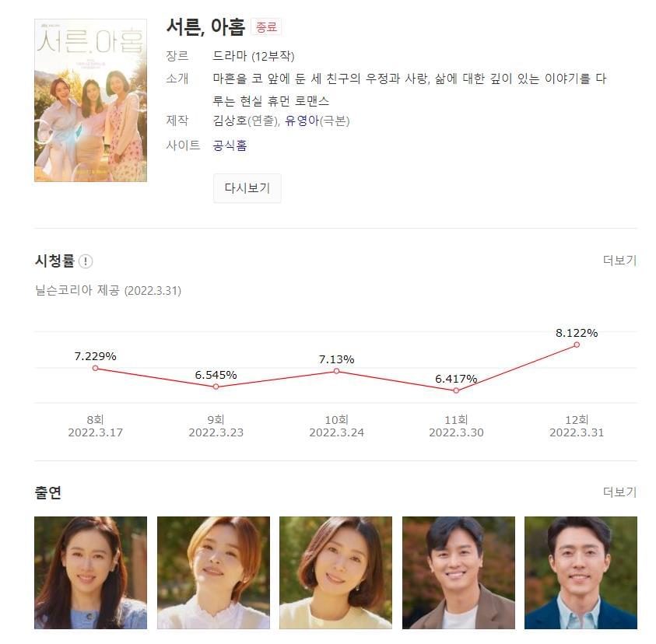This screenshot has height=644, width=656.
Task: Select the 7.229% data point on chart
Action: pos(96,368)
